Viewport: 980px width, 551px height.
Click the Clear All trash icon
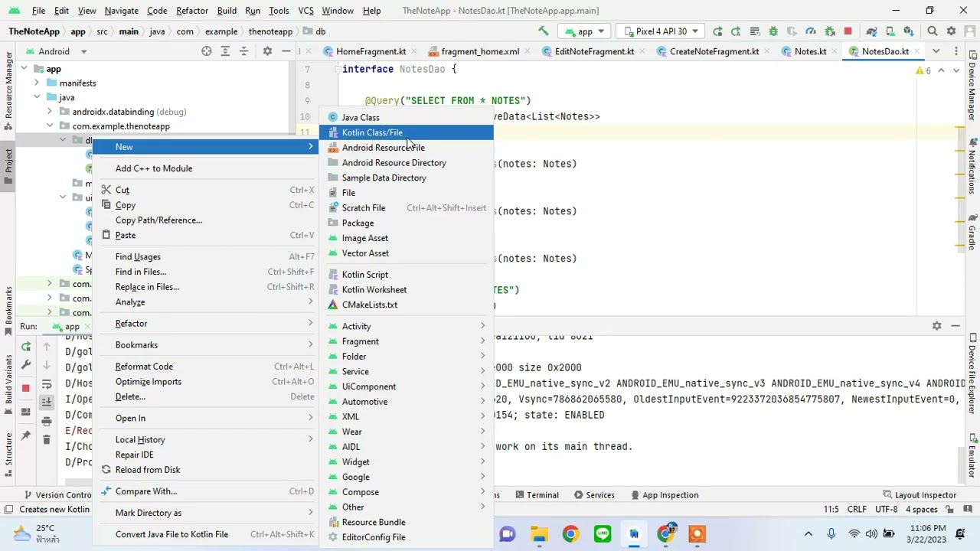coord(47,439)
